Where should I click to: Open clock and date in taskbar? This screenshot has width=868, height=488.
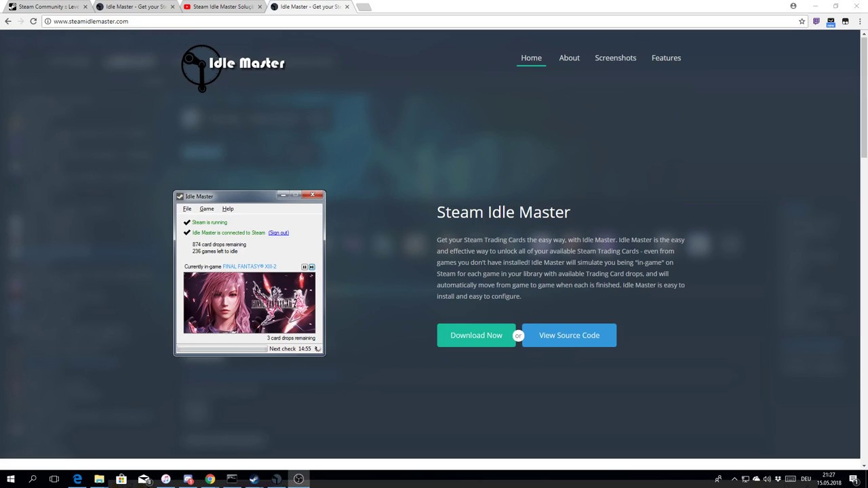(829, 479)
